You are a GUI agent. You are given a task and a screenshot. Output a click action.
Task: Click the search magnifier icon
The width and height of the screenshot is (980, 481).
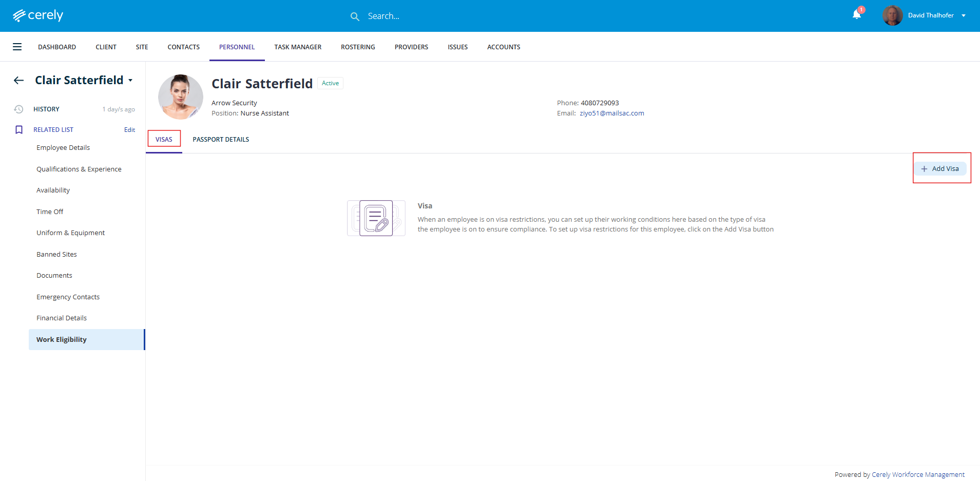(355, 16)
